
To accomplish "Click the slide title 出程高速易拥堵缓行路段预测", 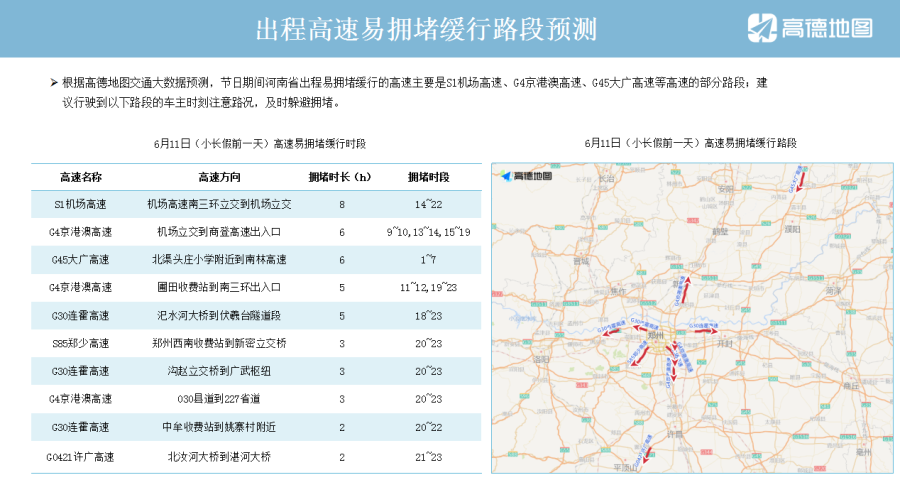I will coord(426,29).
